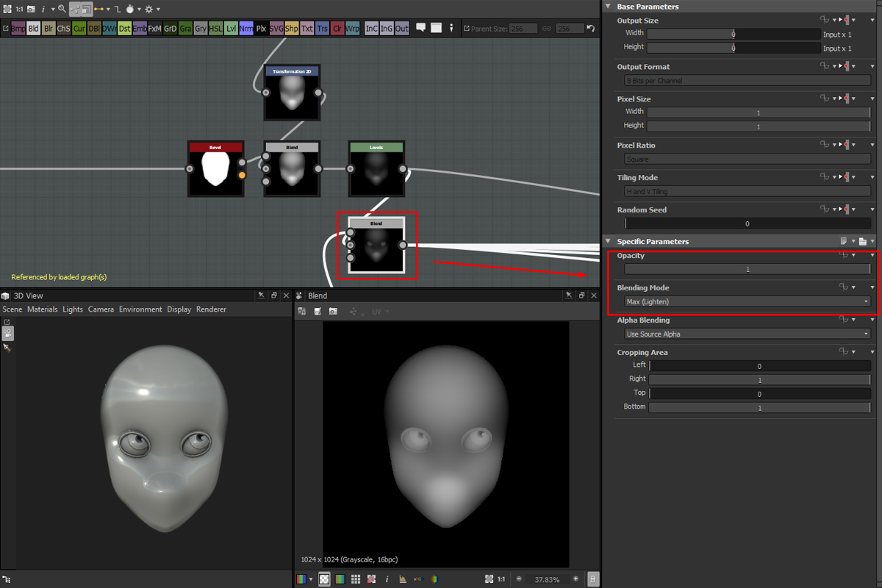Open the Scene menu in 3D View

12,309
